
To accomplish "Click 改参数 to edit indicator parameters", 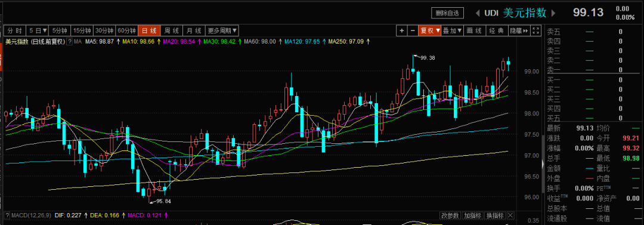I will tap(451, 215).
